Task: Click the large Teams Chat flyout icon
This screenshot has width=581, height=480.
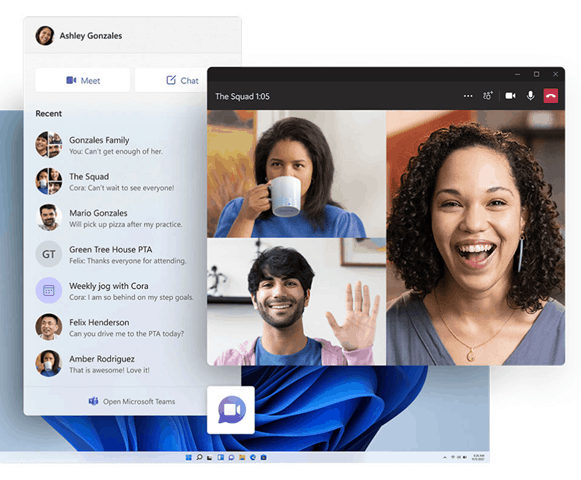Action: [x=231, y=410]
